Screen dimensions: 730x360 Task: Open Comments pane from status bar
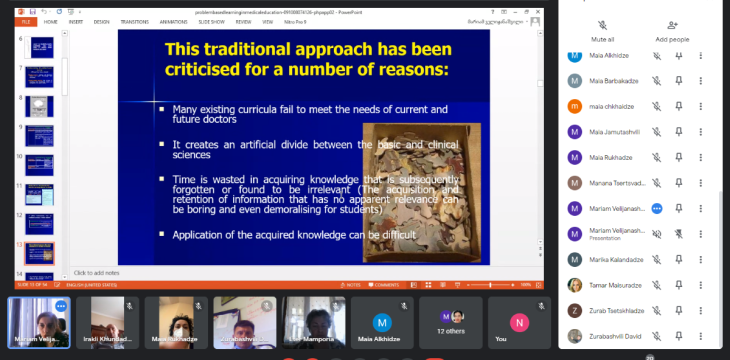click(384, 285)
